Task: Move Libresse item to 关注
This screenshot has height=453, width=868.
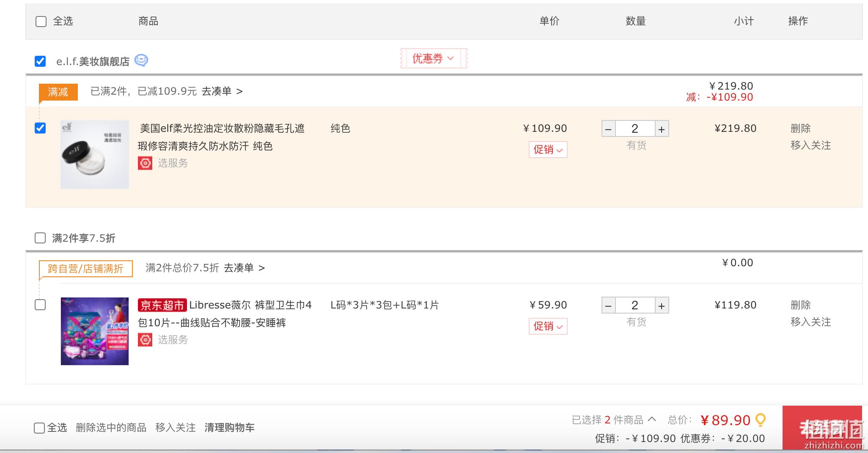Action: (x=811, y=322)
